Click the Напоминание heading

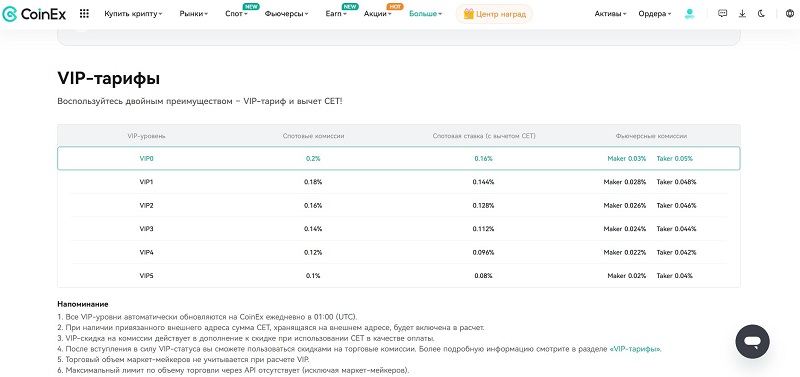point(83,305)
